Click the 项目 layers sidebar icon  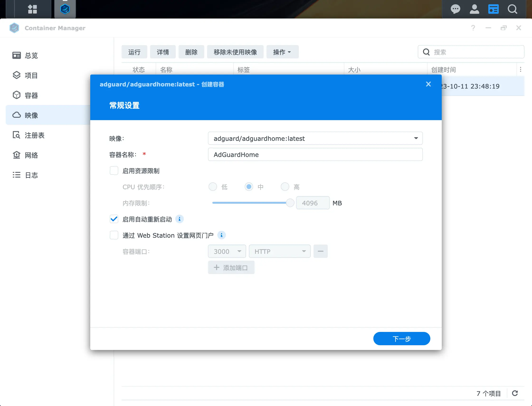16,75
